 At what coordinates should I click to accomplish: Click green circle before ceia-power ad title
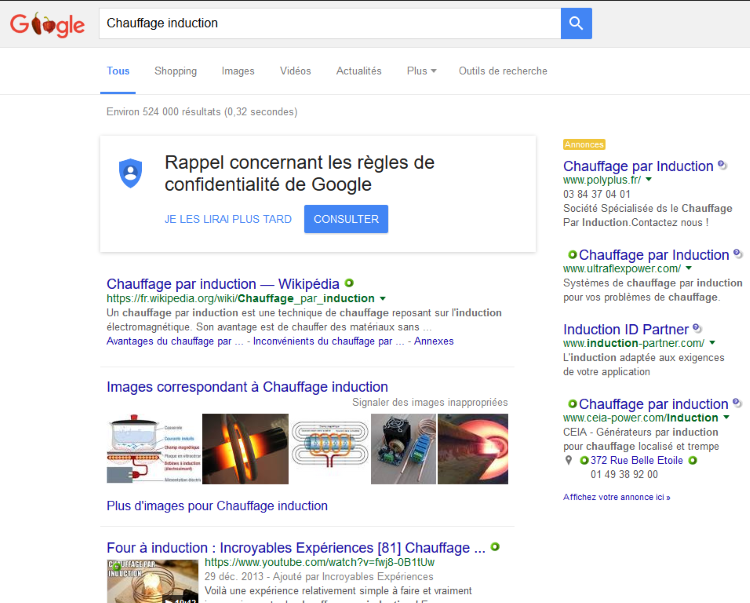(572, 404)
